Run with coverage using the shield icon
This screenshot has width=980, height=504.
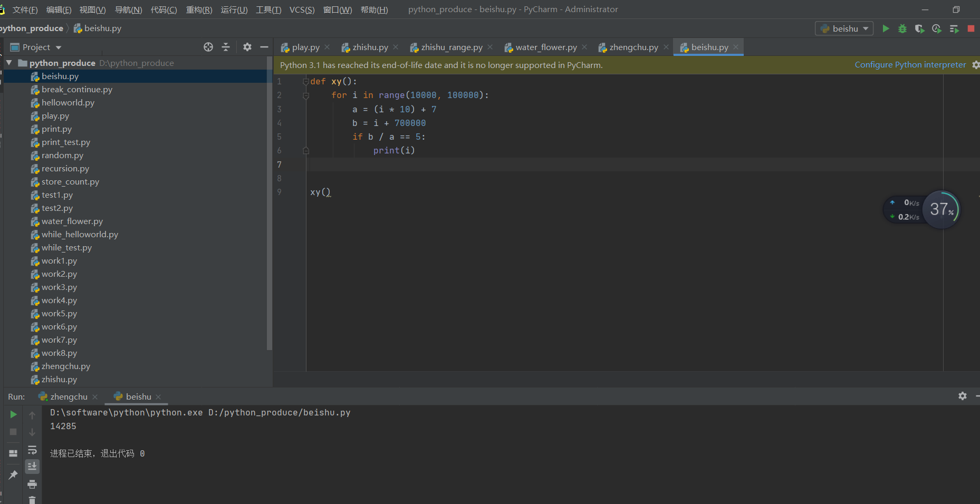coord(919,28)
